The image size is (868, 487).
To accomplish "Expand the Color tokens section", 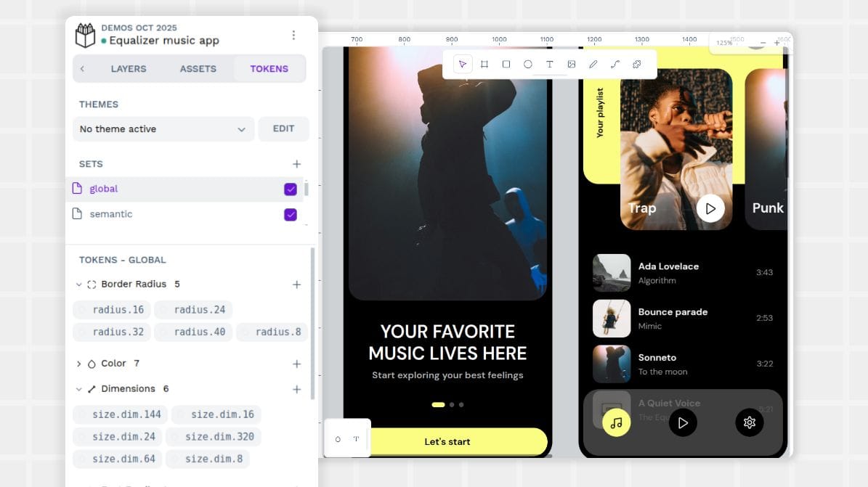I will point(80,363).
